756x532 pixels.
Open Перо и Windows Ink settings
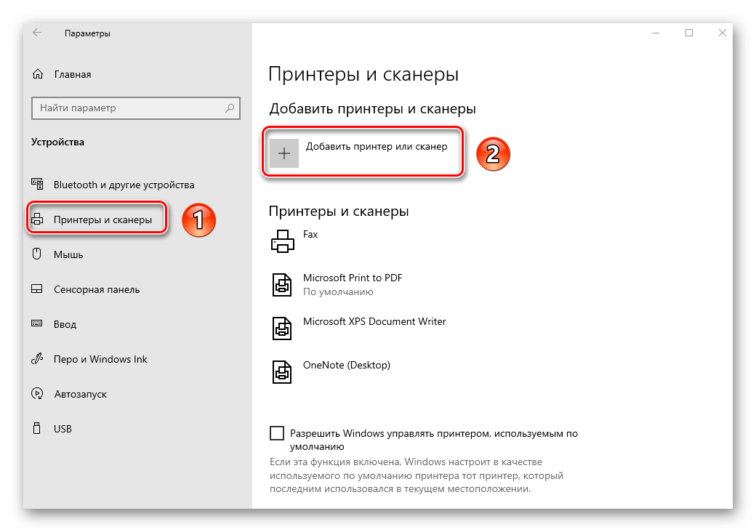[100, 359]
